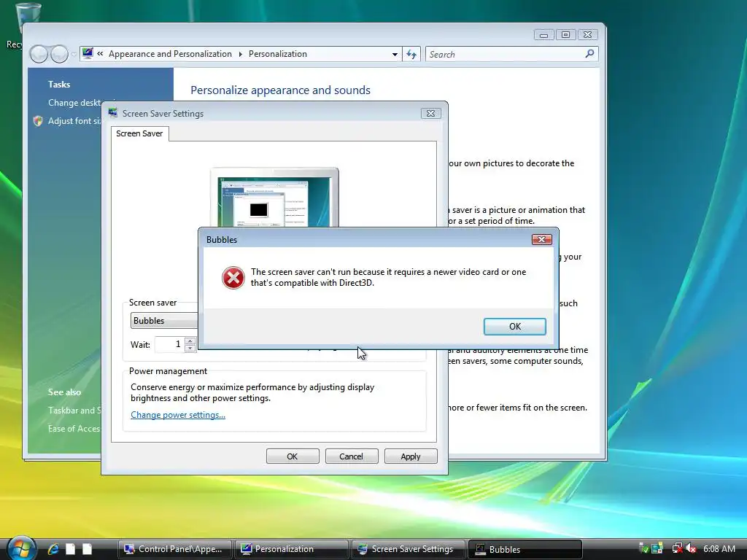747x560 pixels.
Task: Expand the breadcrumb arrow after Appearance and Personalization
Action: (240, 54)
